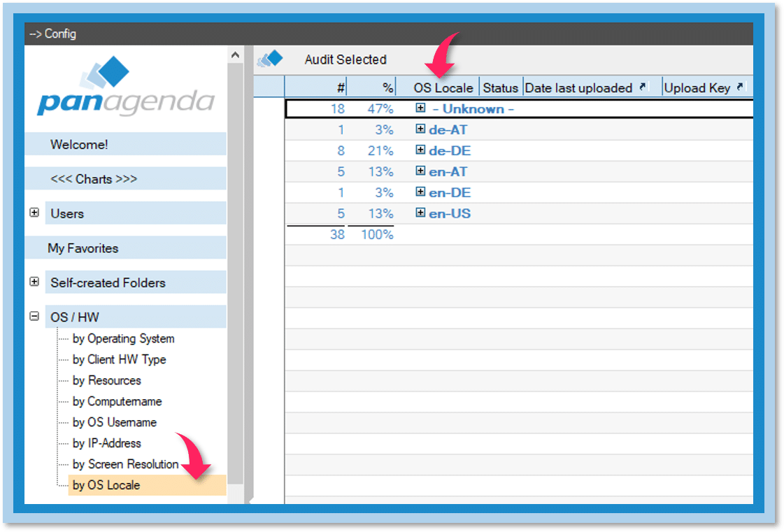Screen dimensions: 784x532
Task: Open the <<< Charts >>> view
Action: click(94, 179)
